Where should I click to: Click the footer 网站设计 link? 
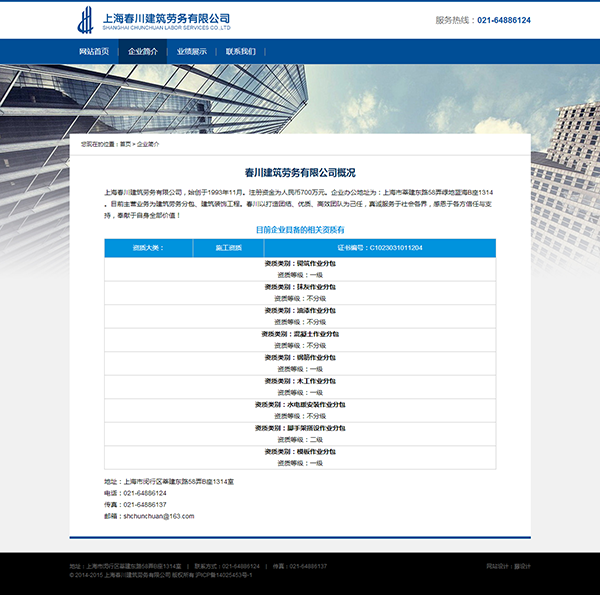509,566
